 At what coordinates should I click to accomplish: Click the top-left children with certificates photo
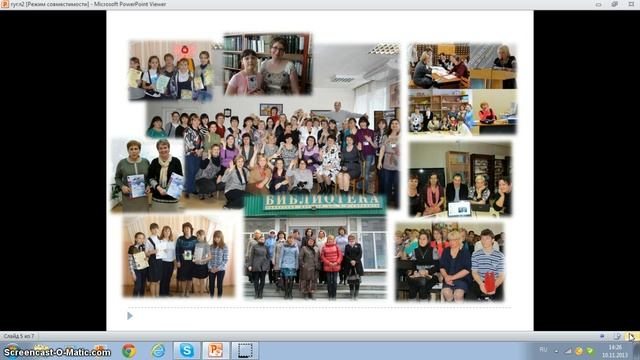[171, 70]
